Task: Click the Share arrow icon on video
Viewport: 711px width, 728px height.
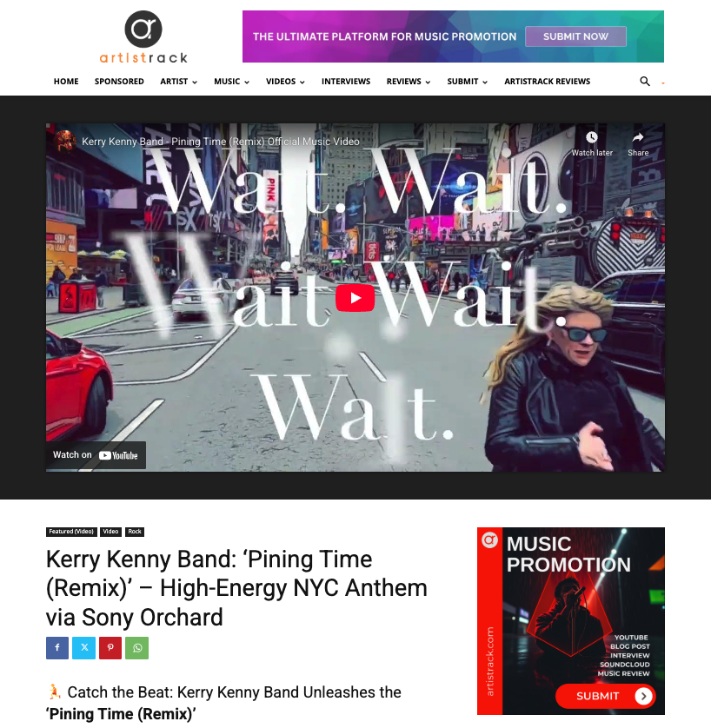Action: (x=638, y=137)
